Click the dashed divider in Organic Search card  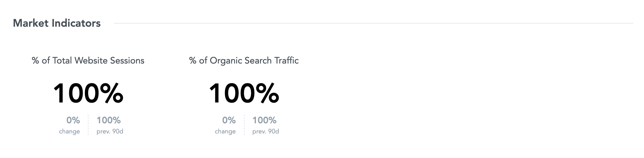[244, 125]
